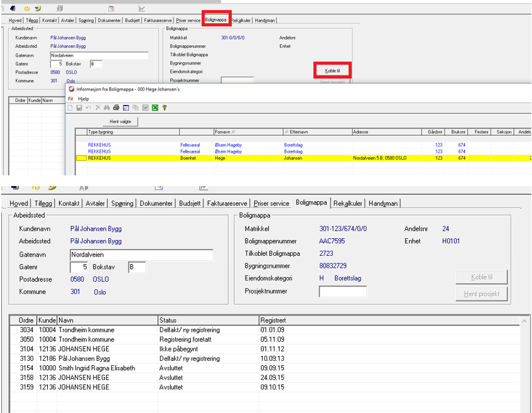Click the Hent prosjekt button in lower panel
Image resolution: width=532 pixels, height=413 pixels.
coord(481,294)
